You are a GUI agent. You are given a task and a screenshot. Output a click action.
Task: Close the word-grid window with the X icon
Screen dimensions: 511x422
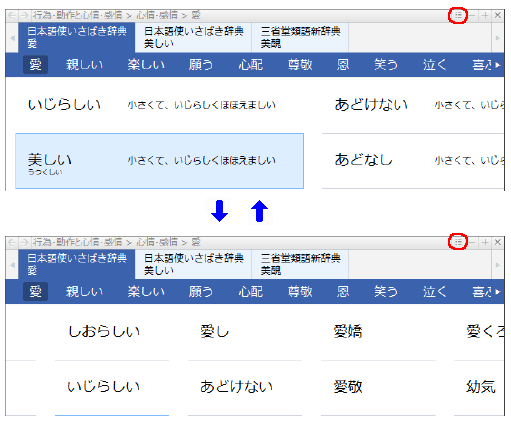(x=498, y=242)
